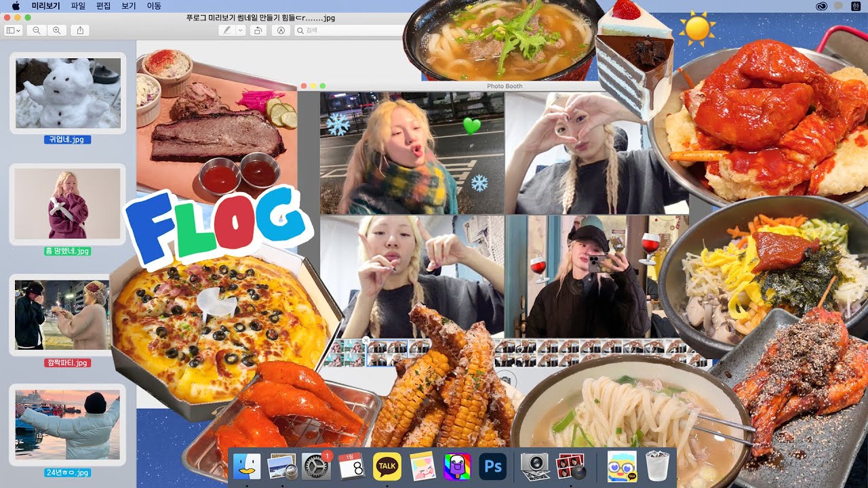Select the highlight pen tool

[x=227, y=30]
